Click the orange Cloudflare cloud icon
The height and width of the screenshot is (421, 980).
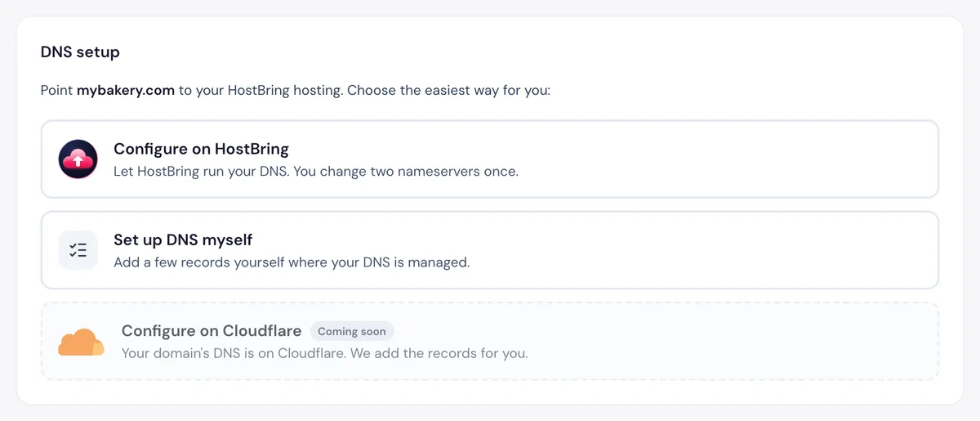pos(81,342)
